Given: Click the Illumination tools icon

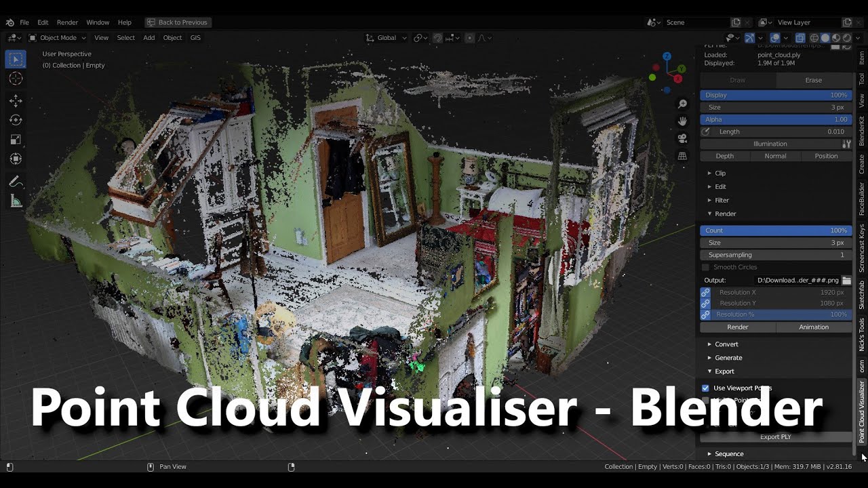Looking at the screenshot, I should pos(846,144).
